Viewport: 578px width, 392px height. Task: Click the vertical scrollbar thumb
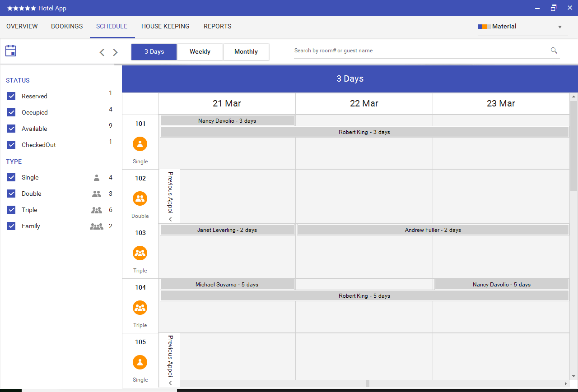pos(573,144)
